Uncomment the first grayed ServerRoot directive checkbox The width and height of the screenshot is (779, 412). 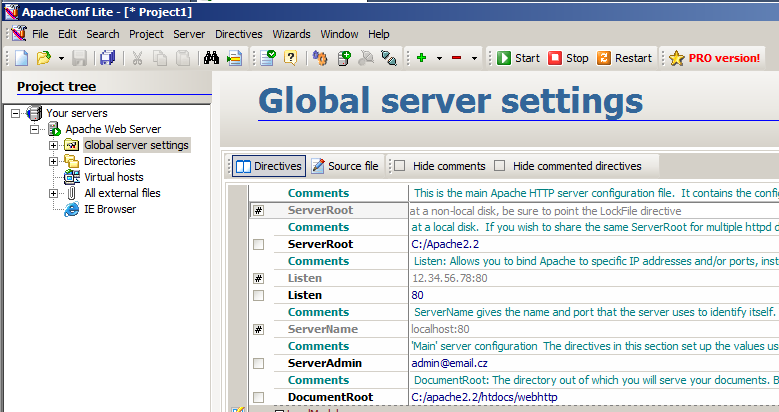click(258, 211)
